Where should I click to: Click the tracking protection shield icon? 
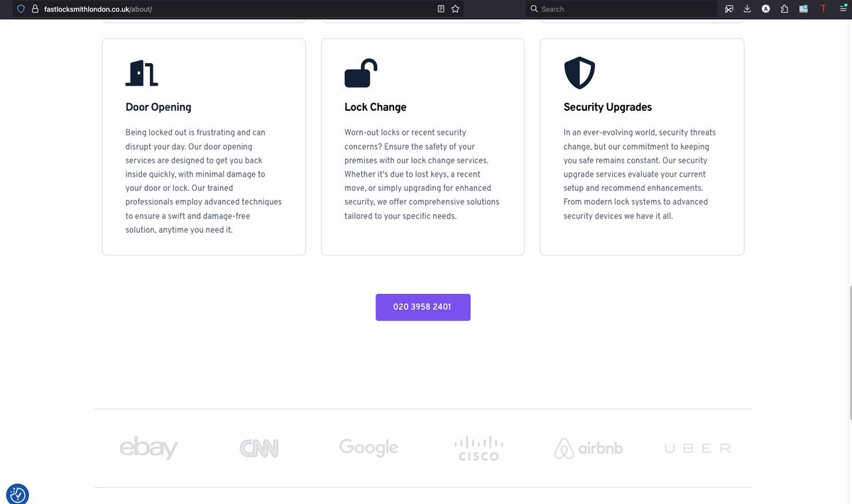click(x=21, y=9)
